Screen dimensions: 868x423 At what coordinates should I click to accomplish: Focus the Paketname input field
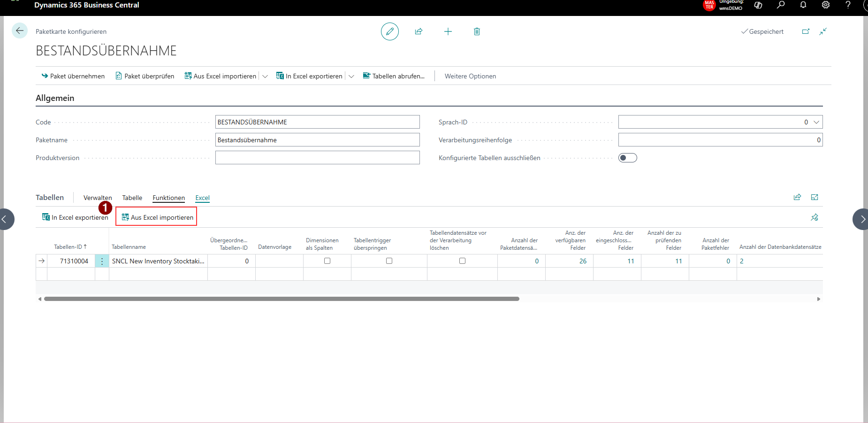pyautogui.click(x=318, y=140)
